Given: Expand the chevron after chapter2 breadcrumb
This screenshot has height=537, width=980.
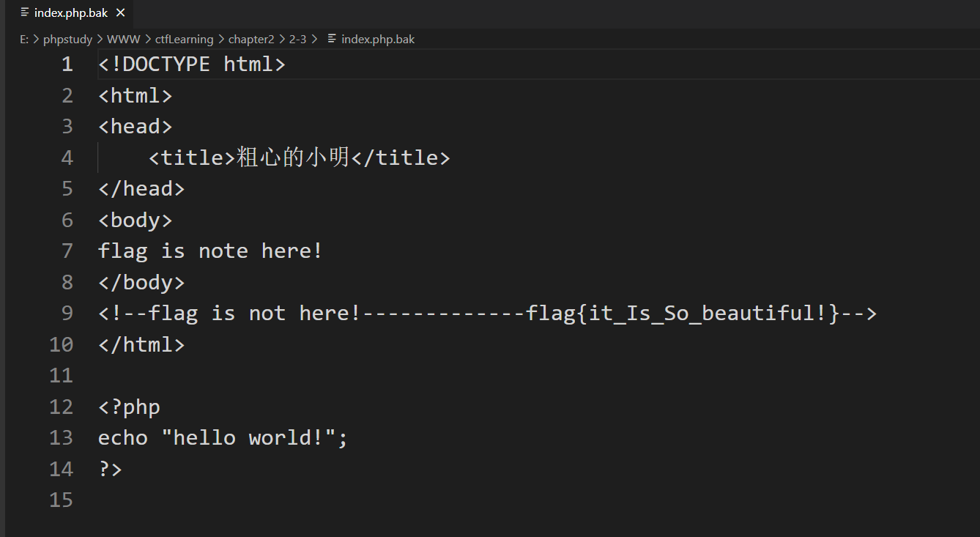Looking at the screenshot, I should (x=281, y=40).
